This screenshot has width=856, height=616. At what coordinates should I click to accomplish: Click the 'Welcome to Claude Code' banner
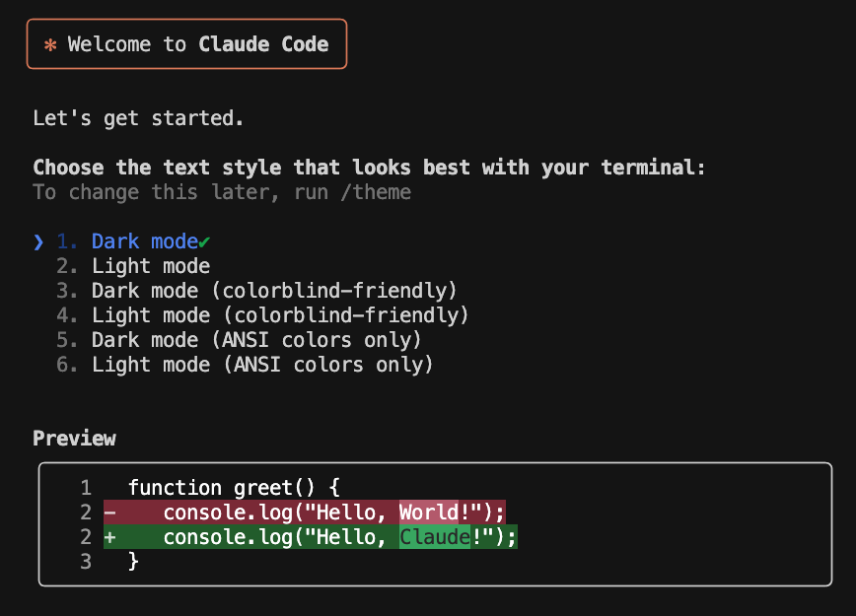click(x=186, y=43)
